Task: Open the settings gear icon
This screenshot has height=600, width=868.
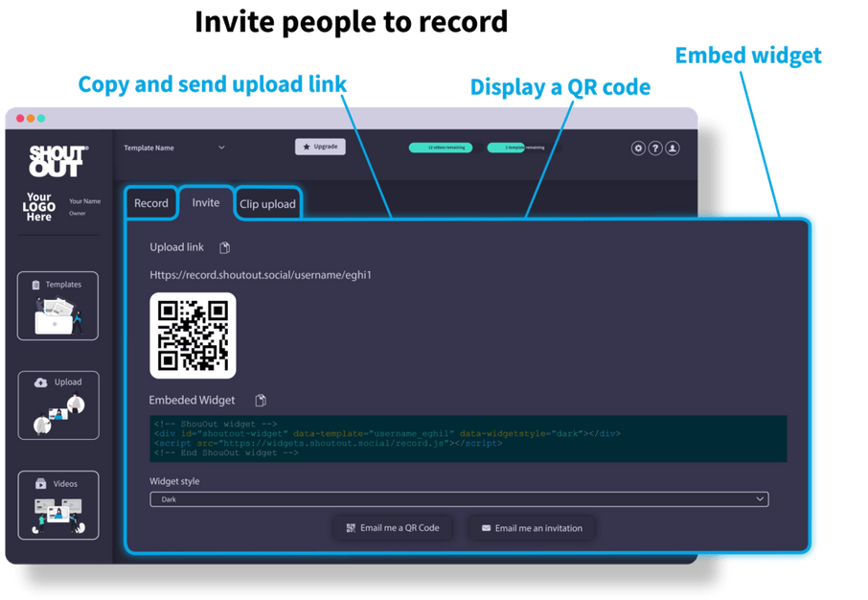Action: tap(638, 149)
